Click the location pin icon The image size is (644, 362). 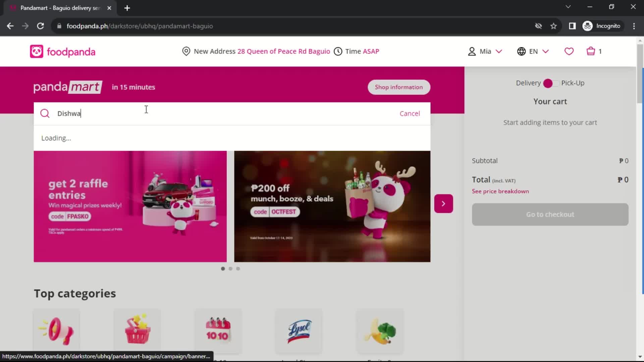pos(186,51)
